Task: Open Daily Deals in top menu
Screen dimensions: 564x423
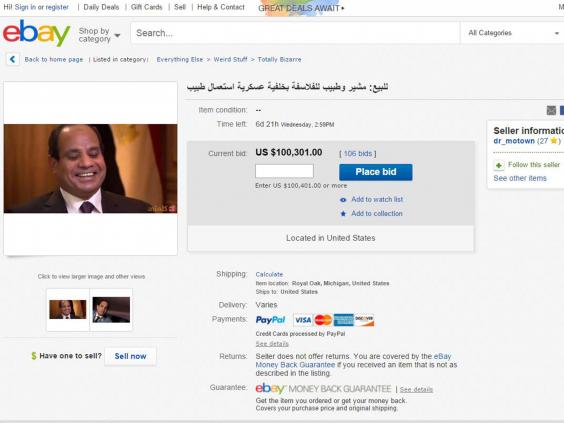Action: pos(101,7)
